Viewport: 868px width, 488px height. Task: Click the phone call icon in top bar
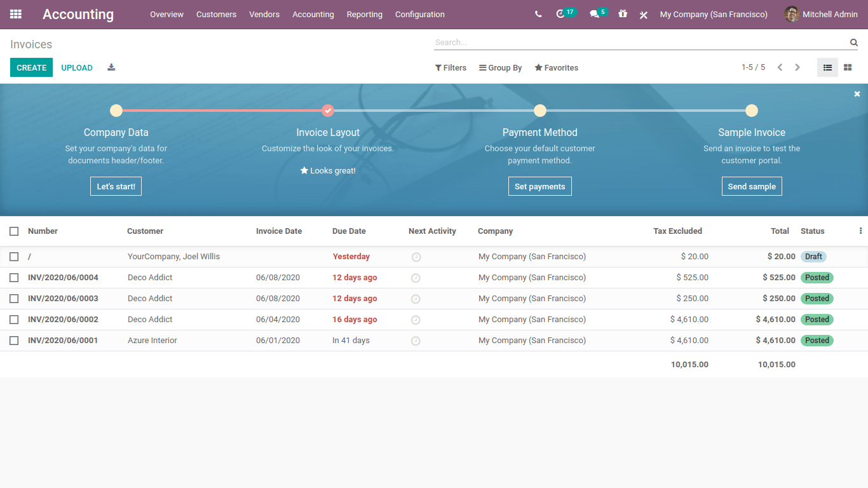(x=538, y=14)
